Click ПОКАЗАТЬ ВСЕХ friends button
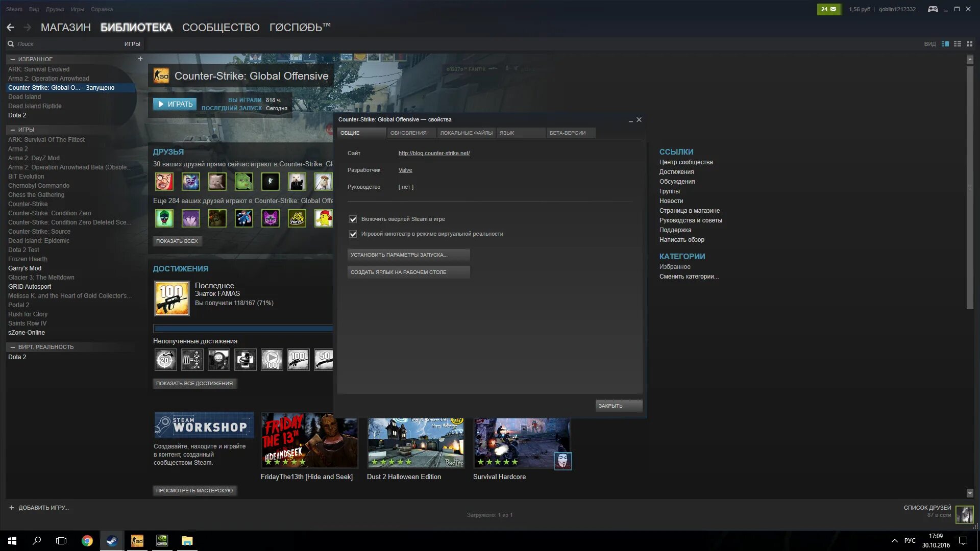This screenshot has height=551, width=980. (x=177, y=241)
